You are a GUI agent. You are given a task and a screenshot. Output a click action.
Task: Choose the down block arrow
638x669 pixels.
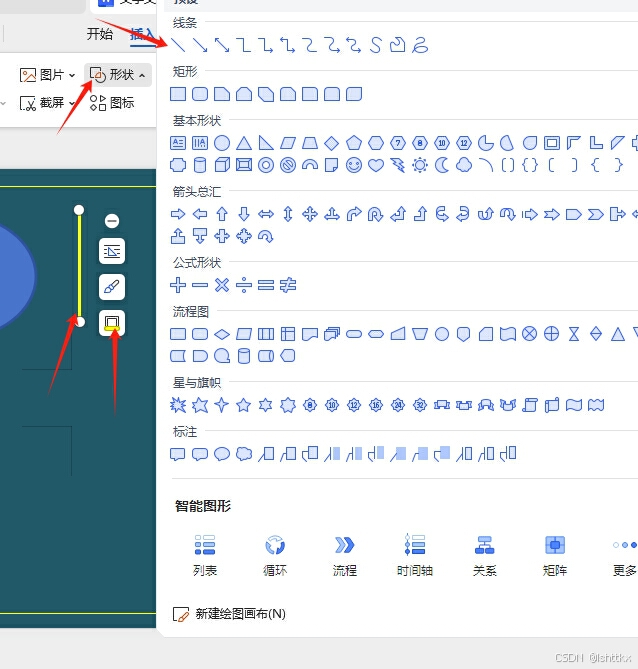244,214
